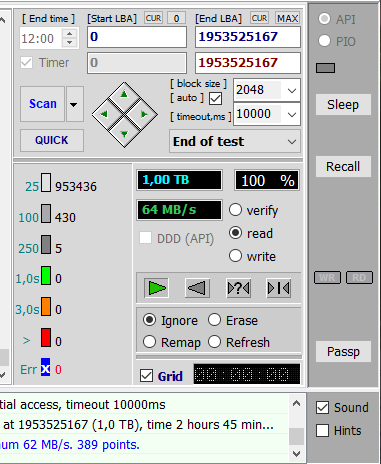This screenshot has width=381, height=464.
Task: Click the RD indicator
Action: click(x=359, y=277)
